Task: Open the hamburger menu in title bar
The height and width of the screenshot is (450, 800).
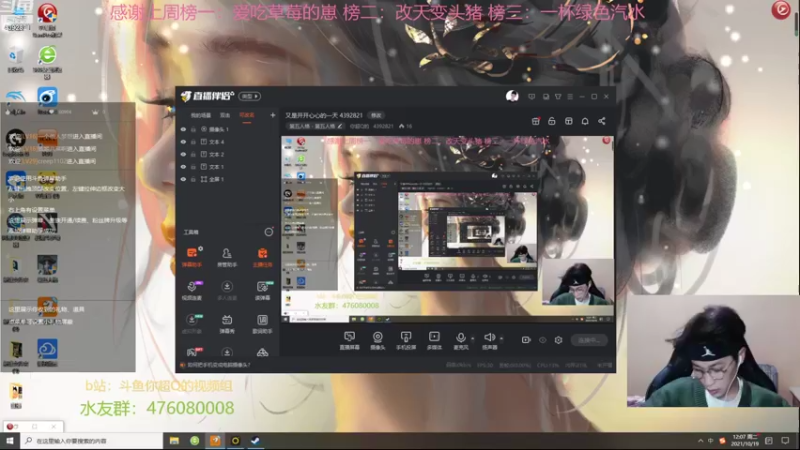Action: coord(570,96)
